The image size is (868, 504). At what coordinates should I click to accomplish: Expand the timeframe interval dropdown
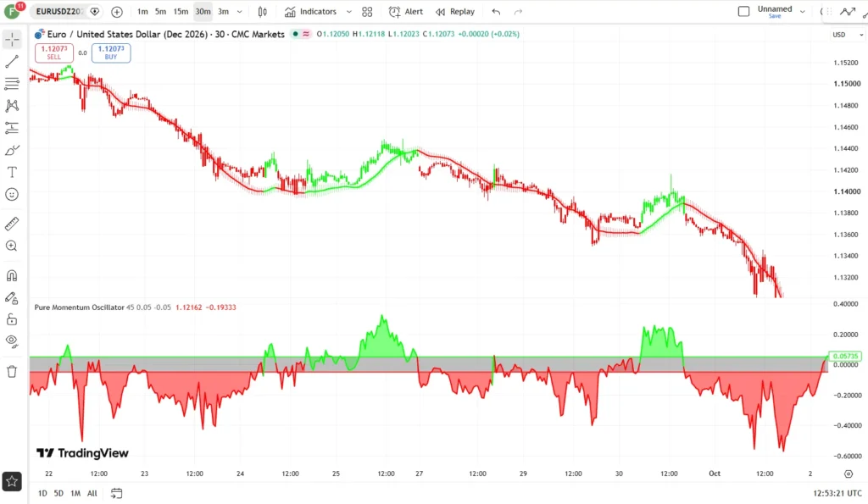240,11
